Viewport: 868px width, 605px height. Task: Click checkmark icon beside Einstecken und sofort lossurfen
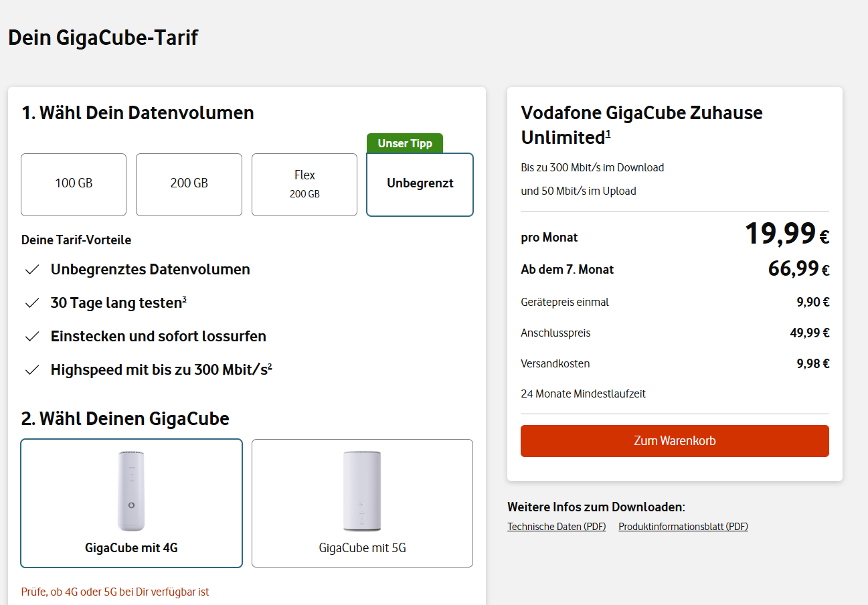(31, 337)
